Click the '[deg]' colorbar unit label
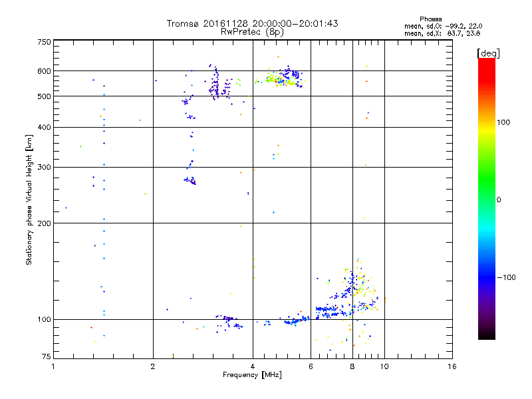The width and height of the screenshot is (532, 399). click(x=488, y=53)
